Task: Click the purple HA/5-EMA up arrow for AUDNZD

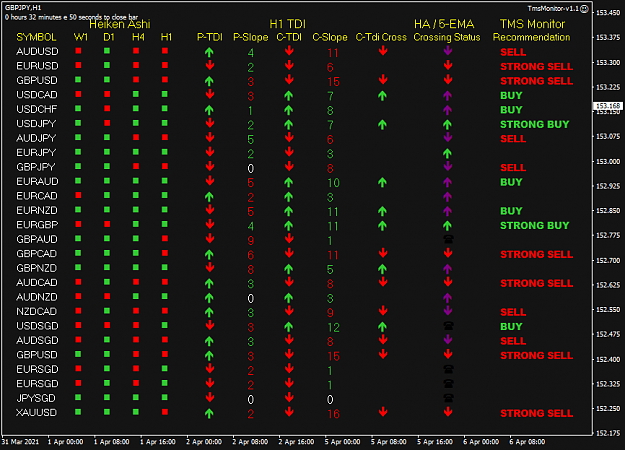Action: coord(447,298)
